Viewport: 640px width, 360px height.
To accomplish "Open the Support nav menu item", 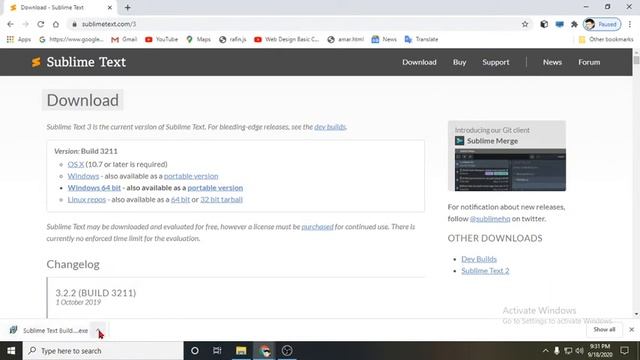I will point(496,62).
